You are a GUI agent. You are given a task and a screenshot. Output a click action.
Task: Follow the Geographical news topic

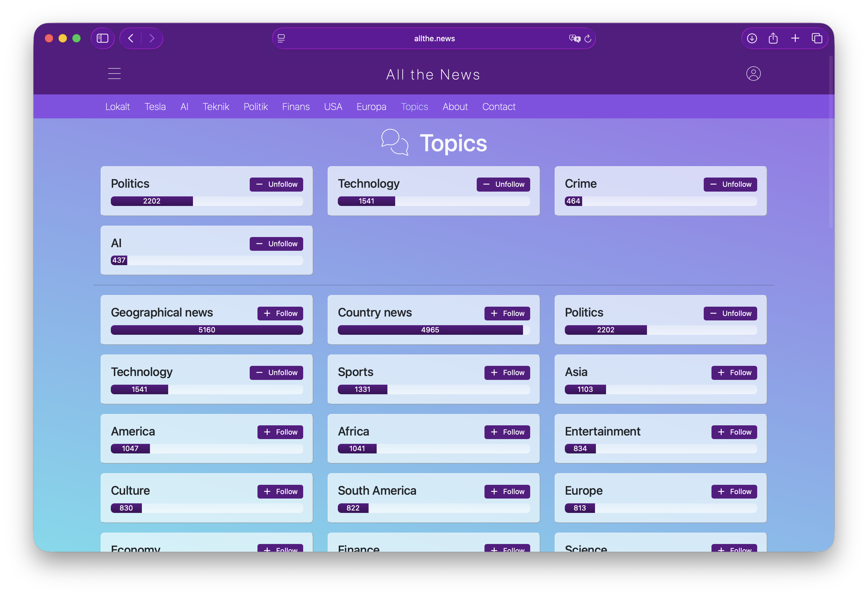pyautogui.click(x=280, y=313)
